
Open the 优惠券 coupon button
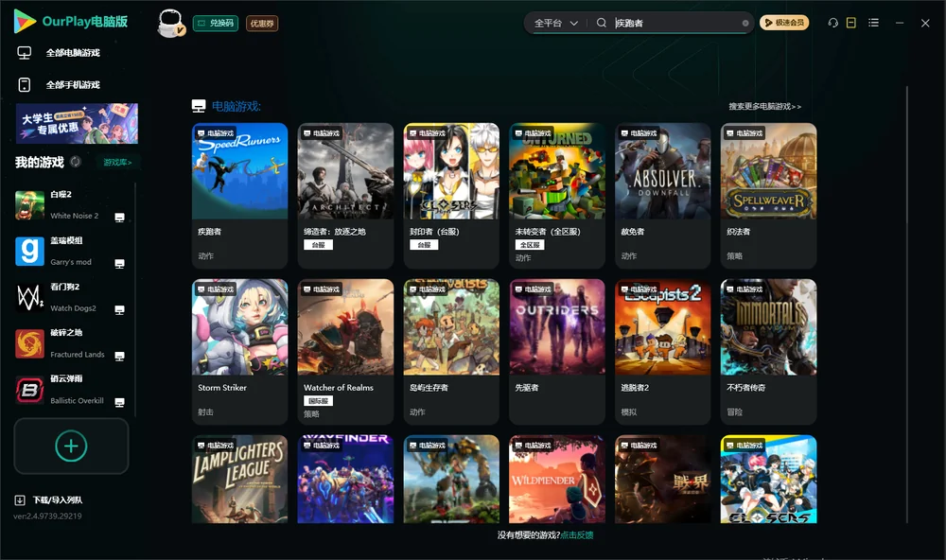click(262, 24)
